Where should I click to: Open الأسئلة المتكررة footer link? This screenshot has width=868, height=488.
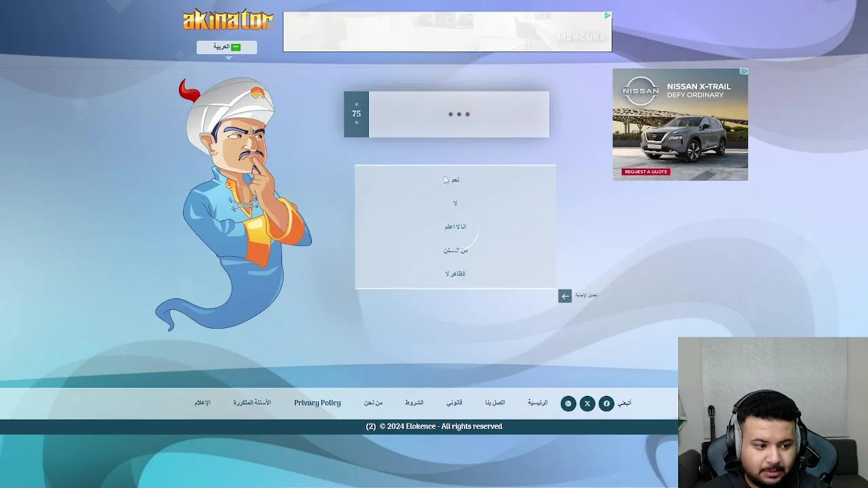pyautogui.click(x=252, y=403)
